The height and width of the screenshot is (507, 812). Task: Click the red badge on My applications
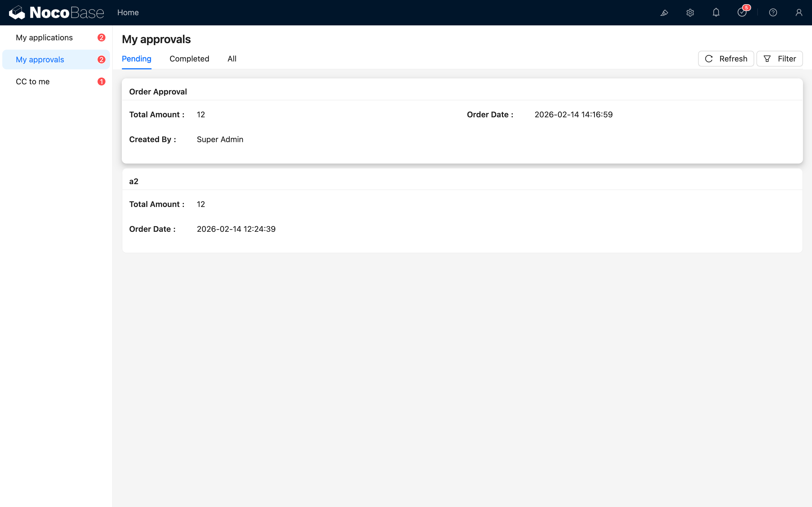tap(101, 38)
